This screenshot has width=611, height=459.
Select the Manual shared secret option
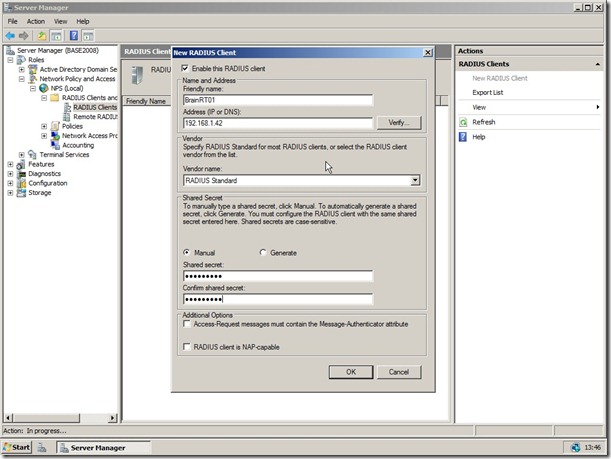187,252
